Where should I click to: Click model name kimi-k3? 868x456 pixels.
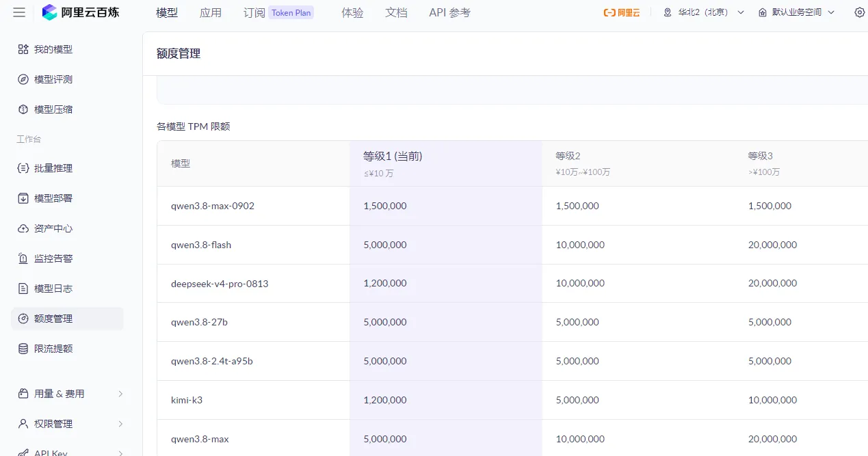pyautogui.click(x=187, y=400)
